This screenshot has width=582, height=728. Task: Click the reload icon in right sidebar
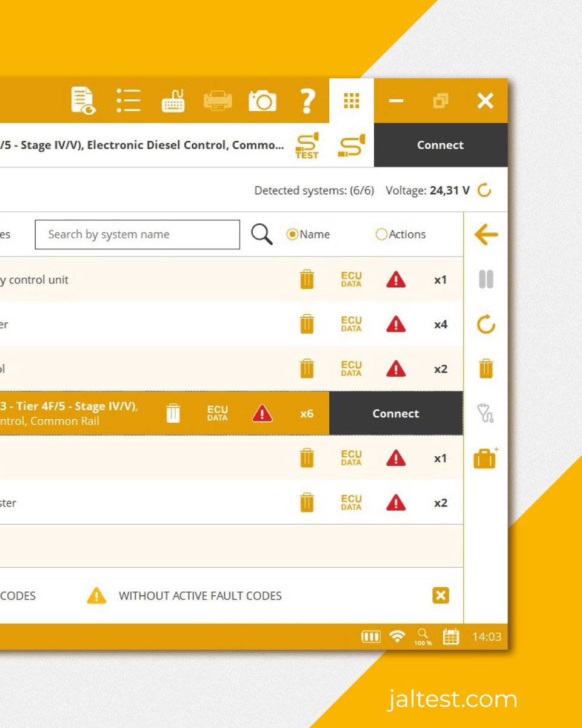pos(486,325)
